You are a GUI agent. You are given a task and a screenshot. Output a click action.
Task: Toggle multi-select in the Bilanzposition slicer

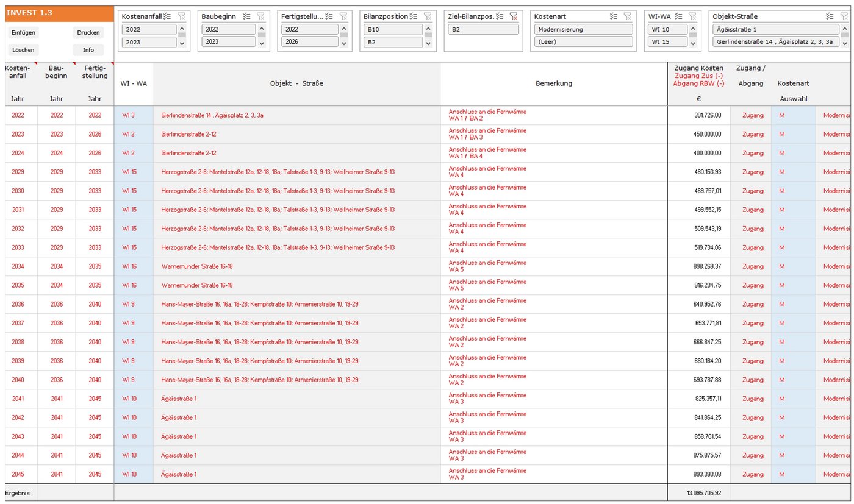[414, 16]
